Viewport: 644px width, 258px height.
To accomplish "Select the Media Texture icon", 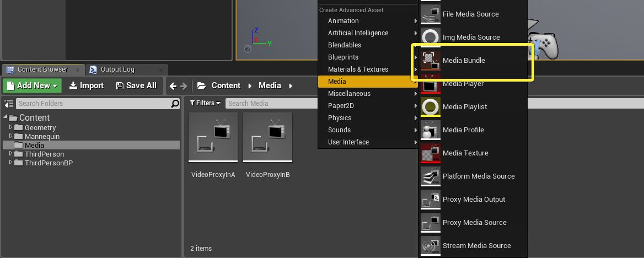I will pos(431,153).
